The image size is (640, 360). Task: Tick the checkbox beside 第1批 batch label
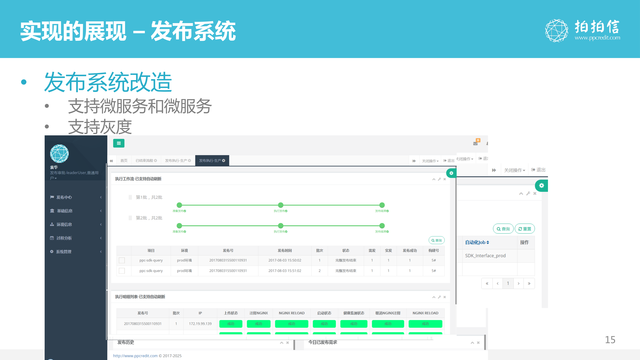130,197
